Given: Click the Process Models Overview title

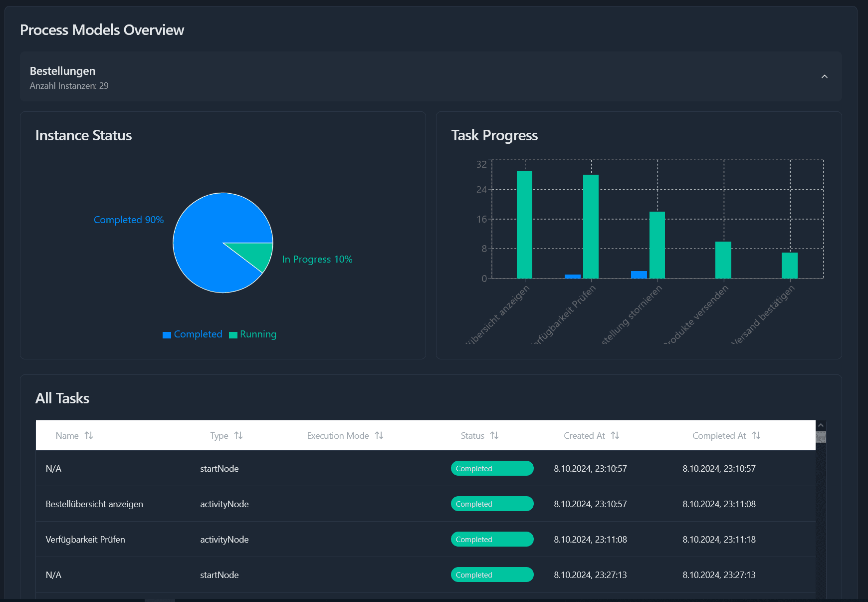Looking at the screenshot, I should click(102, 30).
